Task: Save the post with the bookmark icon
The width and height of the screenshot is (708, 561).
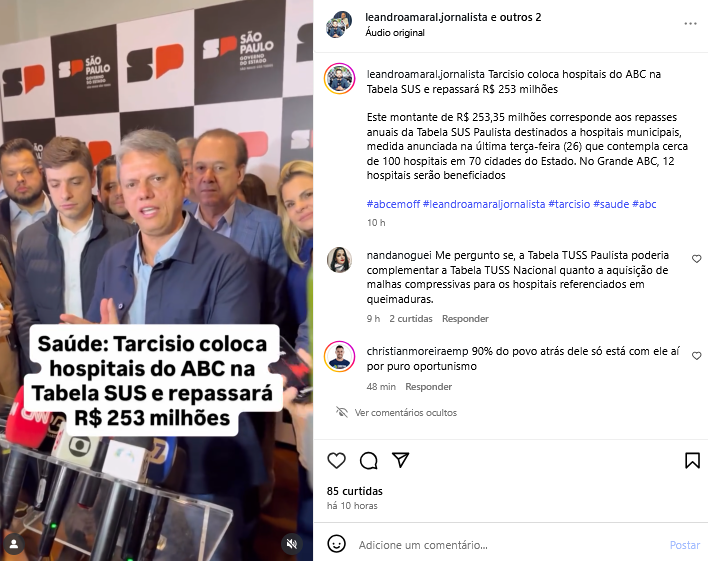Action: tap(692, 460)
